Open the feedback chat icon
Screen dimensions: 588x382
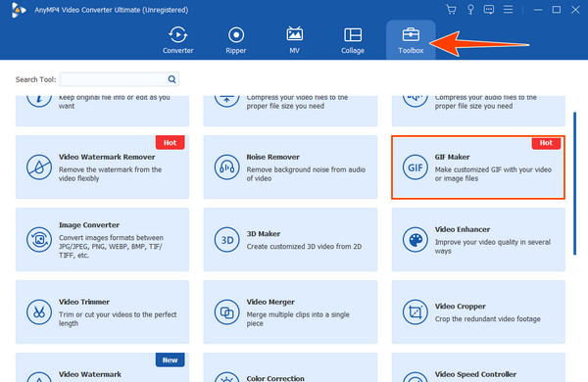click(x=489, y=10)
